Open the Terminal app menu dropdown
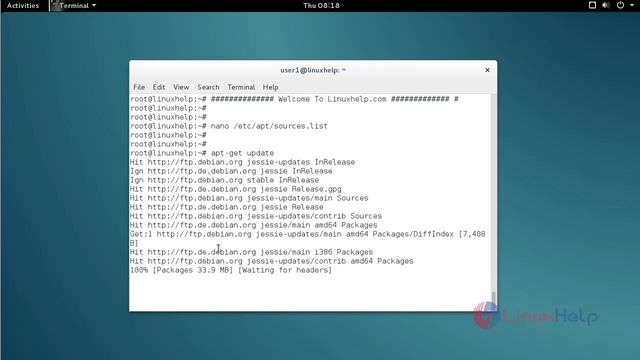The image size is (640, 360). (74, 6)
